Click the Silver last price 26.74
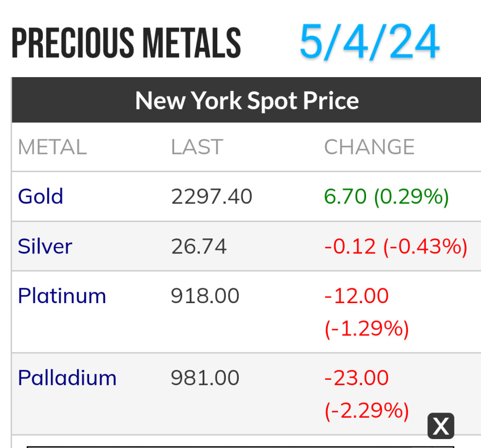Image resolution: width=481 pixels, height=448 pixels. [x=199, y=246]
